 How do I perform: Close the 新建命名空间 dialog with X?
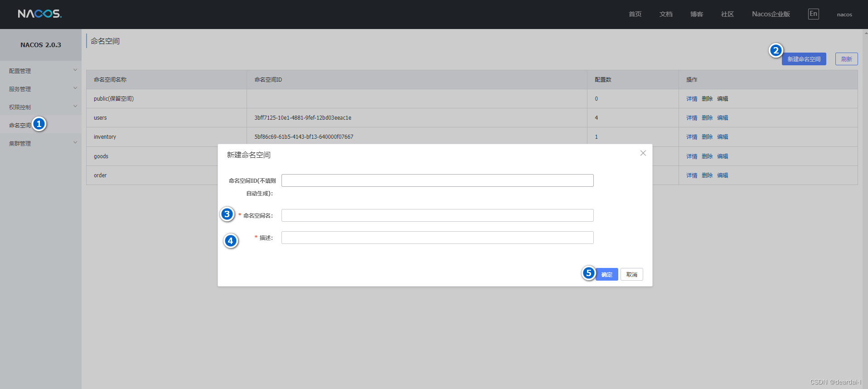pos(643,153)
